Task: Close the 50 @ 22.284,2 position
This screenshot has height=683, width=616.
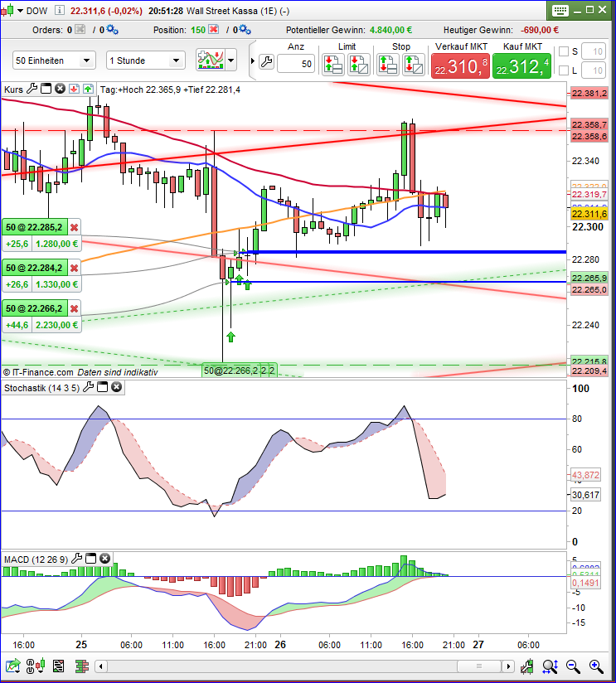Action: coord(75,268)
